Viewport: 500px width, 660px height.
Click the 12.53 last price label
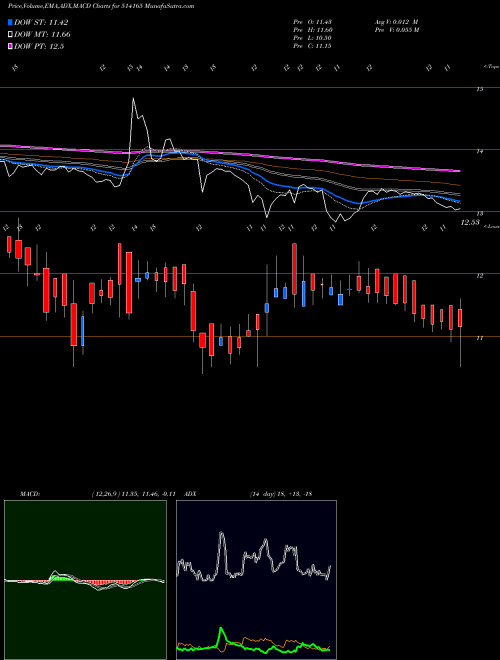(x=470, y=222)
